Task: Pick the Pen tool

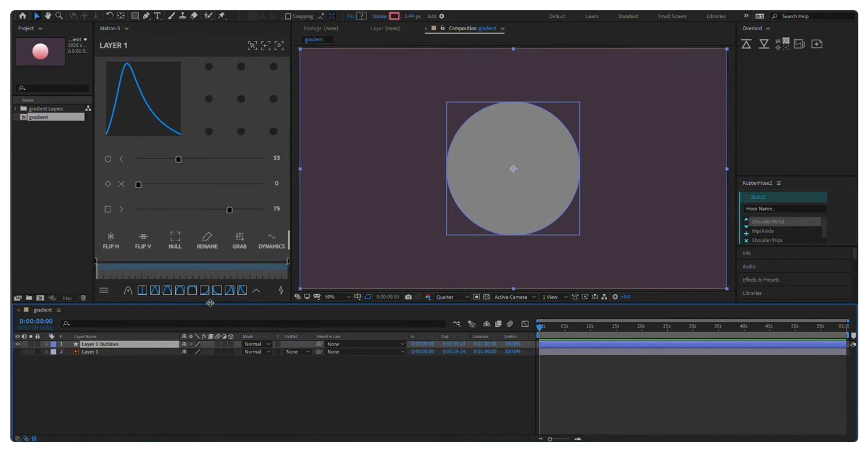Action: click(x=147, y=16)
